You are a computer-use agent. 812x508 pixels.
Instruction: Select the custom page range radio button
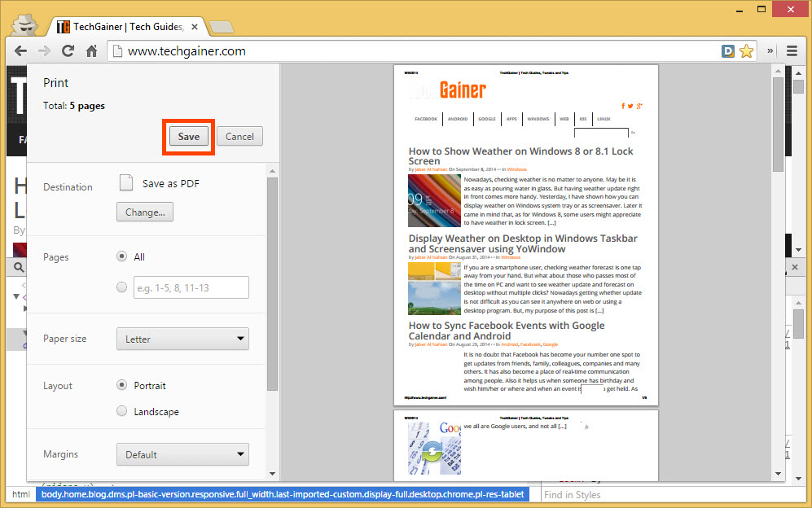(x=122, y=287)
